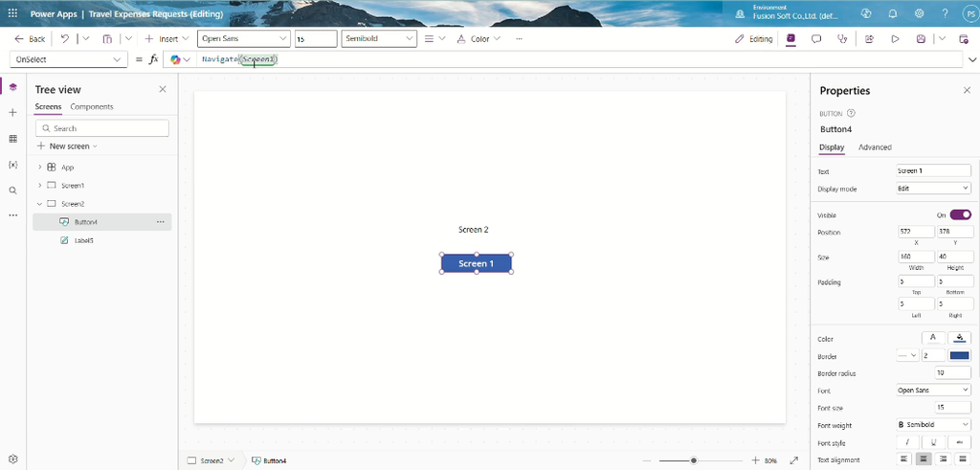980x470 pixels.
Task: Open the text alignment toolbar menu
Action: click(434, 38)
